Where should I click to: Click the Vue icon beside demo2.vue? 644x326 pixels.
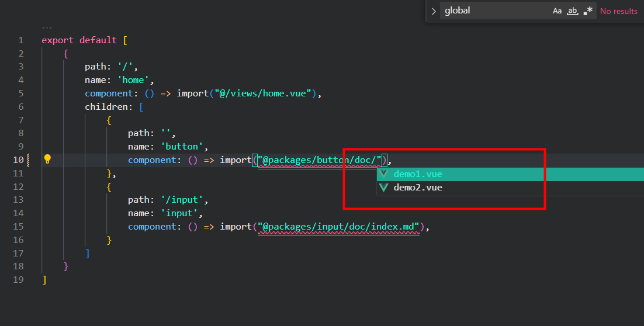[x=383, y=188]
